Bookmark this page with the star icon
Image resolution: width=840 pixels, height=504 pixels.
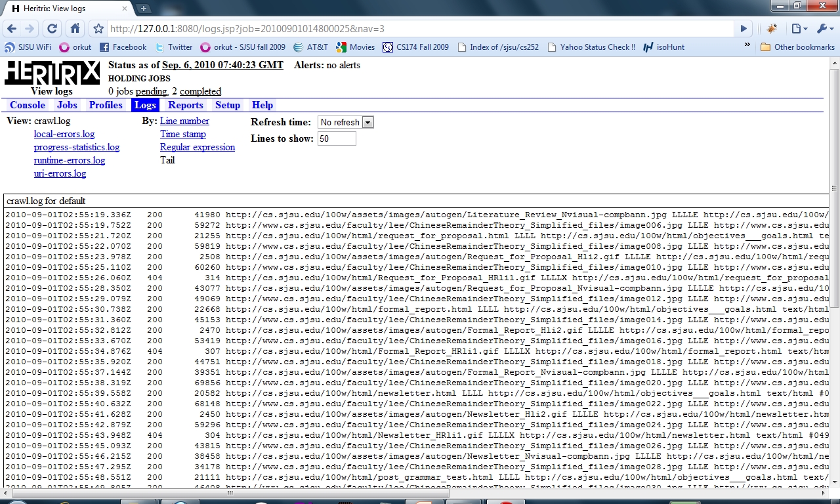(98, 29)
